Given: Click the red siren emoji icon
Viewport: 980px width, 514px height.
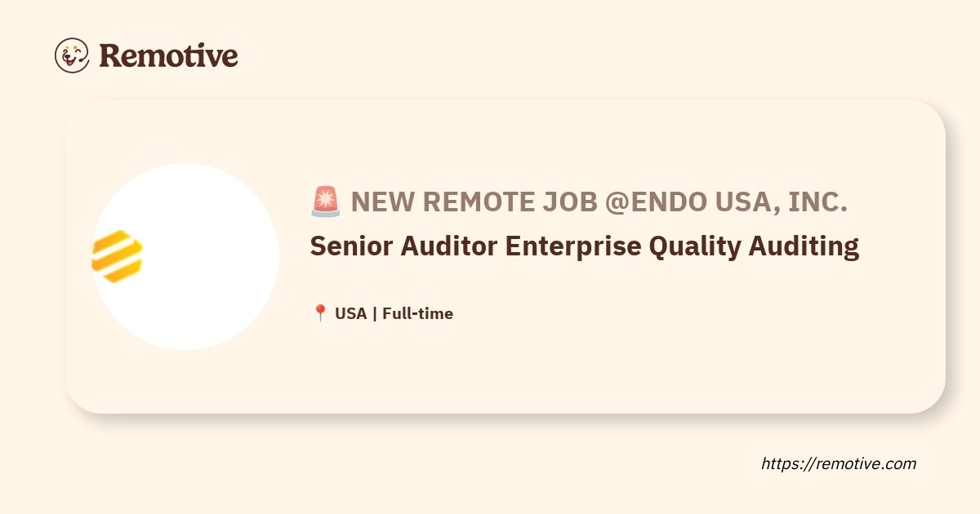Looking at the screenshot, I should 326,202.
